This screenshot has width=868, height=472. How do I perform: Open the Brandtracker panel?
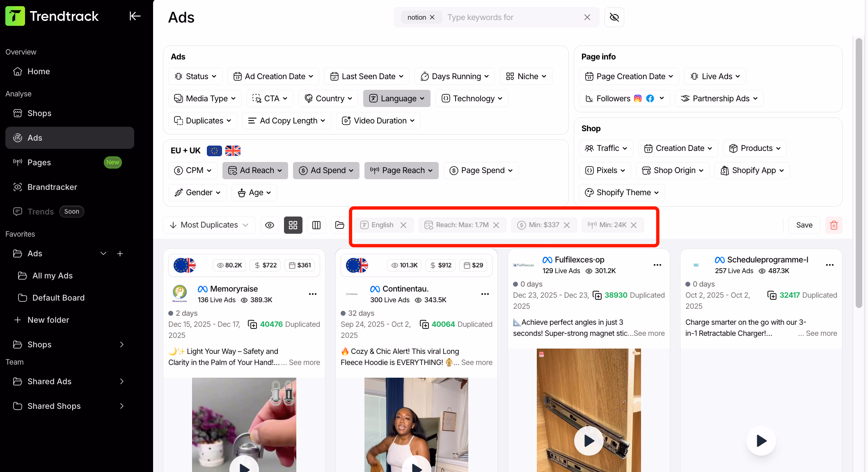(52, 187)
